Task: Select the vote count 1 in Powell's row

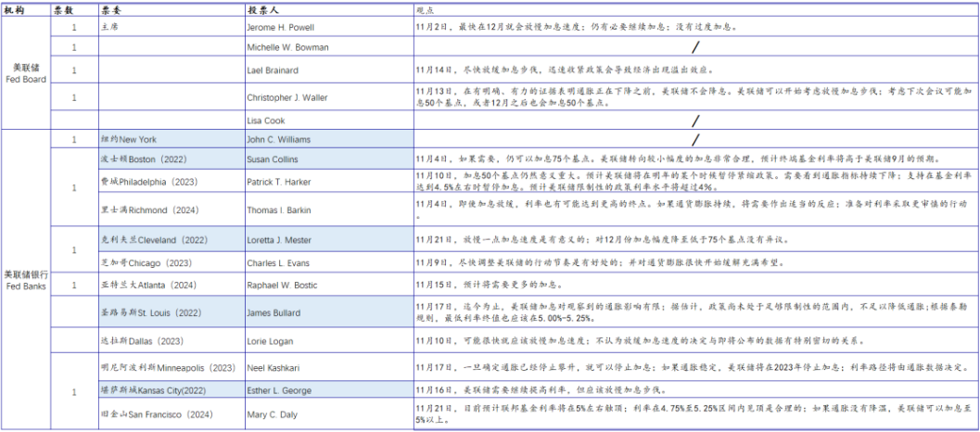Action: pyautogui.click(x=74, y=28)
